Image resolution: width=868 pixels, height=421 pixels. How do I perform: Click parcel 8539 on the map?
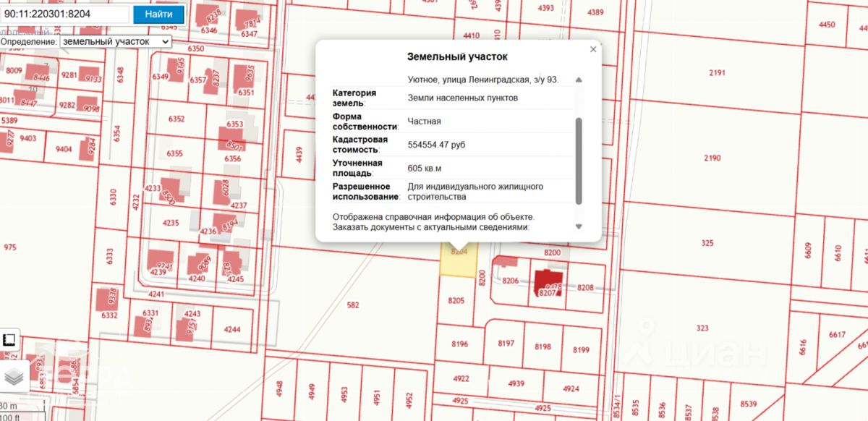point(748,404)
